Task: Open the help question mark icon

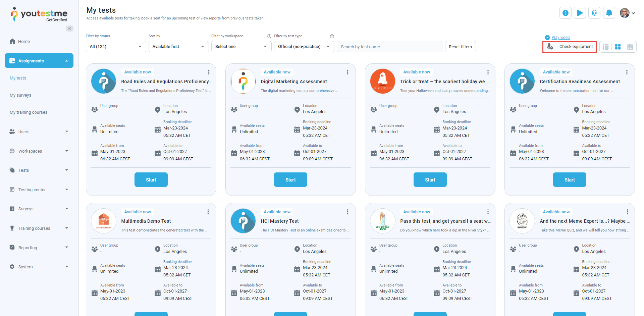Action: [565, 13]
